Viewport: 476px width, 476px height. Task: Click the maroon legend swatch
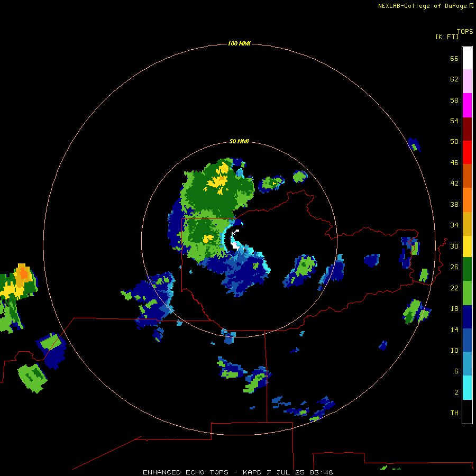point(467,129)
